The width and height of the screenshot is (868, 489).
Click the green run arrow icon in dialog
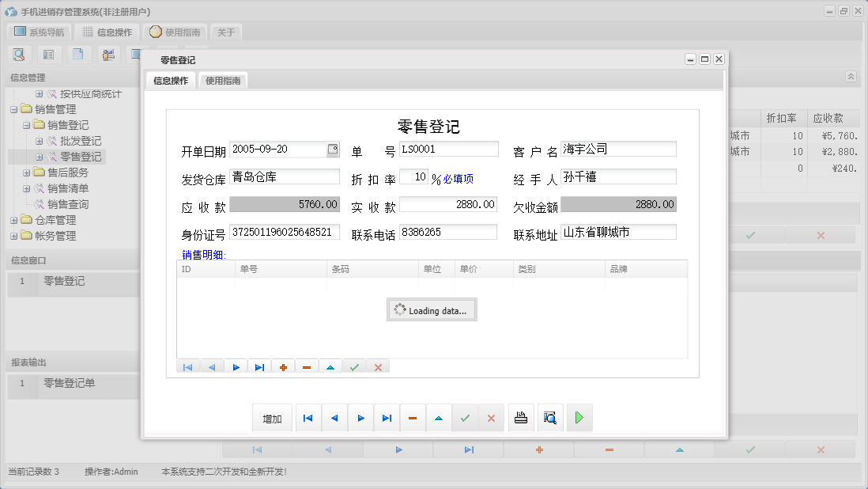tap(579, 417)
